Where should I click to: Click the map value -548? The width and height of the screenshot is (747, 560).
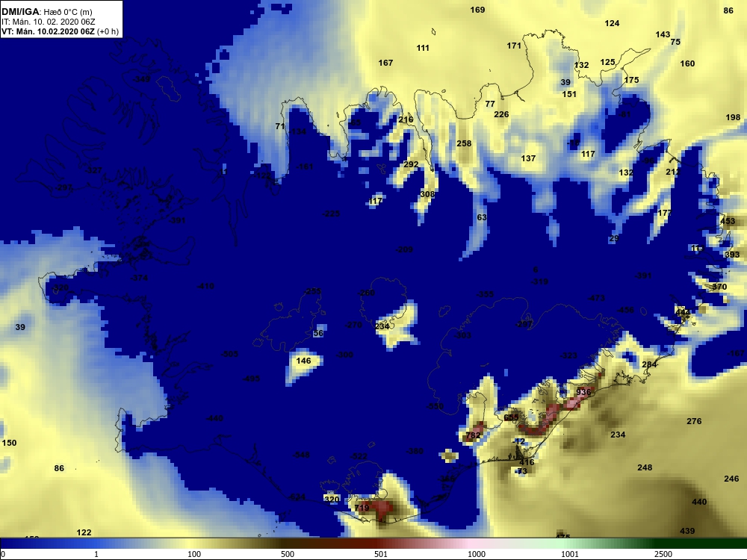301,455
